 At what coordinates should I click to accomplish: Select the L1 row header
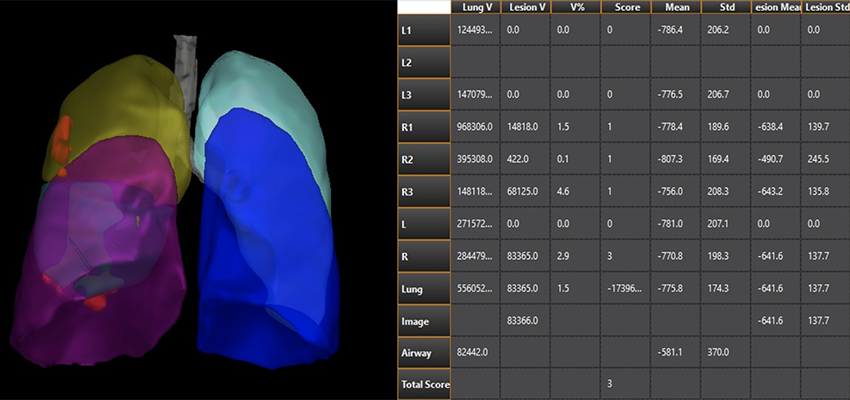424,31
